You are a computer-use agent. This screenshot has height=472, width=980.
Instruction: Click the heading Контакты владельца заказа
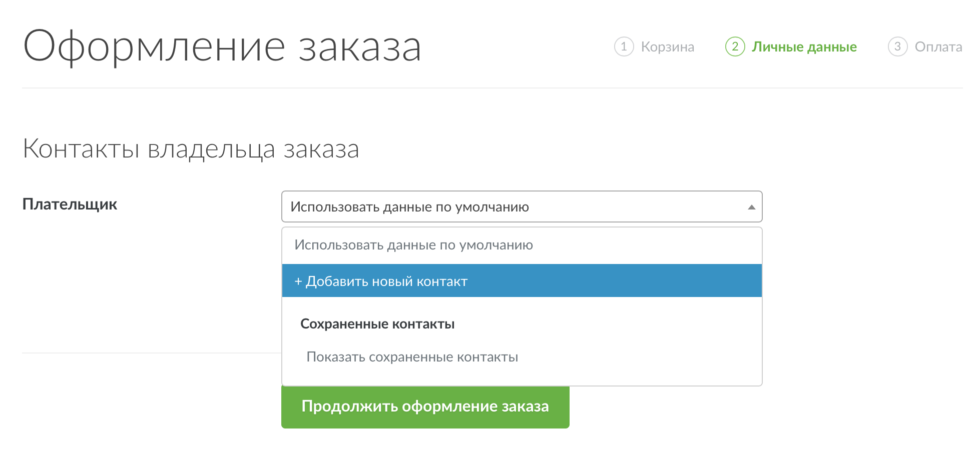191,149
